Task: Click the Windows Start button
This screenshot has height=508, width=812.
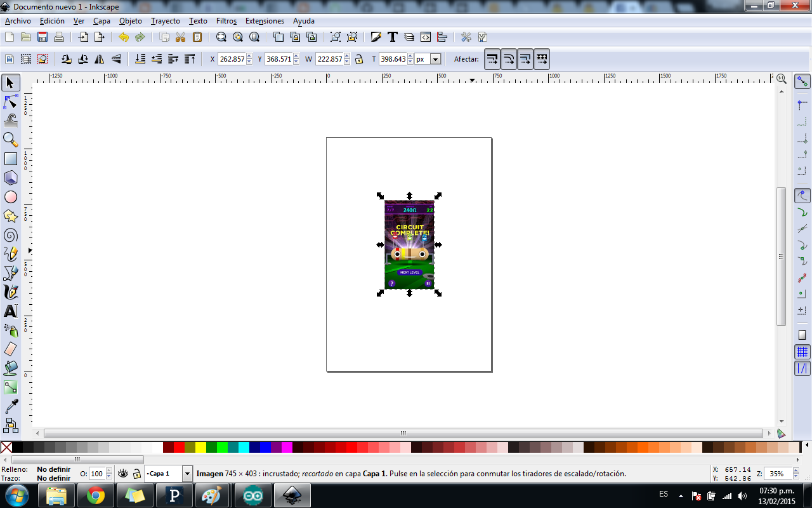Action: point(17,495)
